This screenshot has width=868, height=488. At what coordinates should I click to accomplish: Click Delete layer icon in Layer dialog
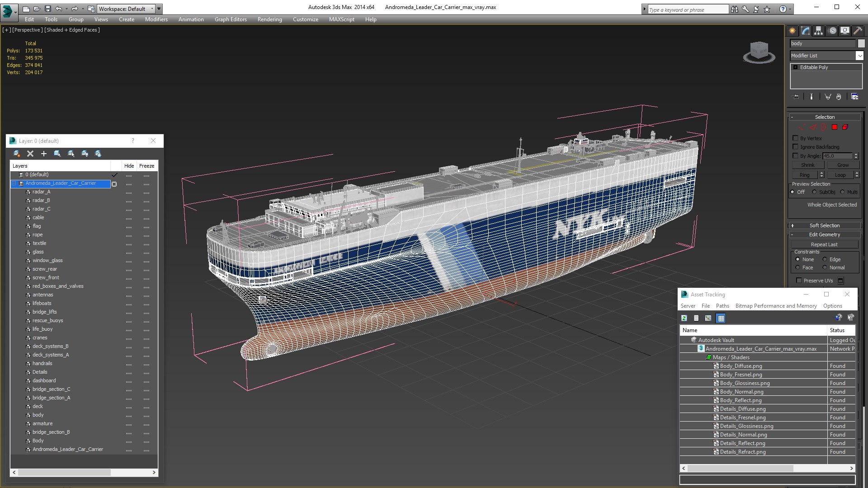coord(30,154)
